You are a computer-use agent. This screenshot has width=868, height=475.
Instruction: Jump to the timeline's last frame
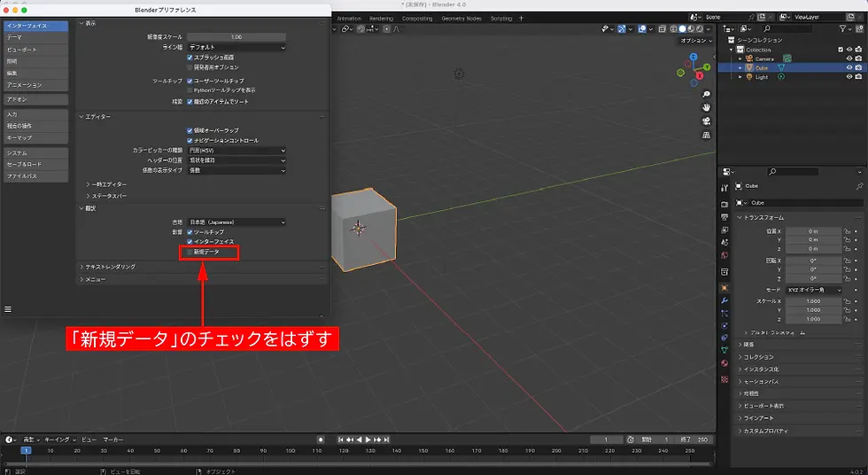pos(387,440)
